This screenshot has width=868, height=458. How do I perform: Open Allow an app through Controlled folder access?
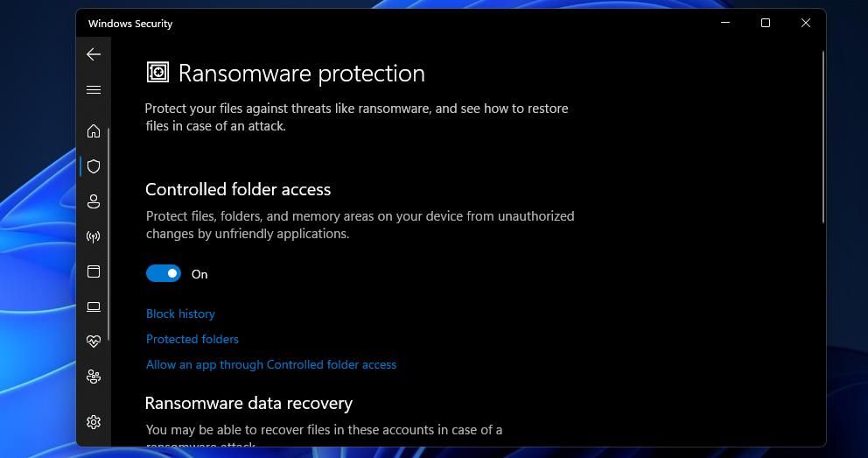click(x=271, y=364)
